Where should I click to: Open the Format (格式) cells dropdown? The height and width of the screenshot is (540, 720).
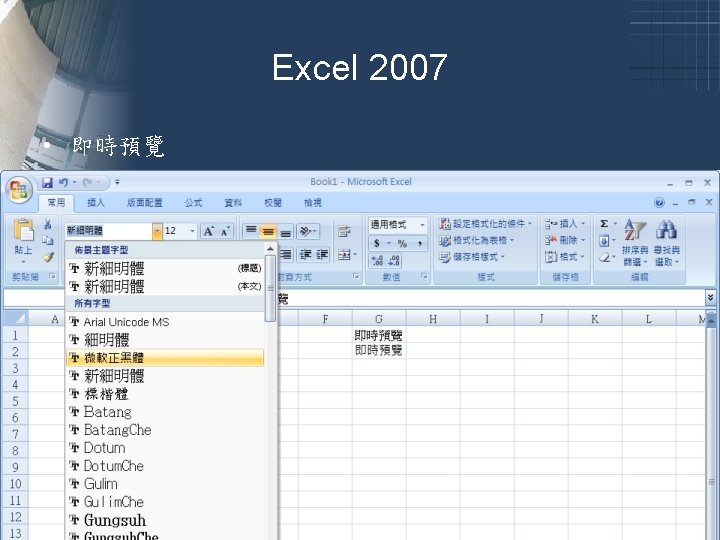click(x=565, y=257)
